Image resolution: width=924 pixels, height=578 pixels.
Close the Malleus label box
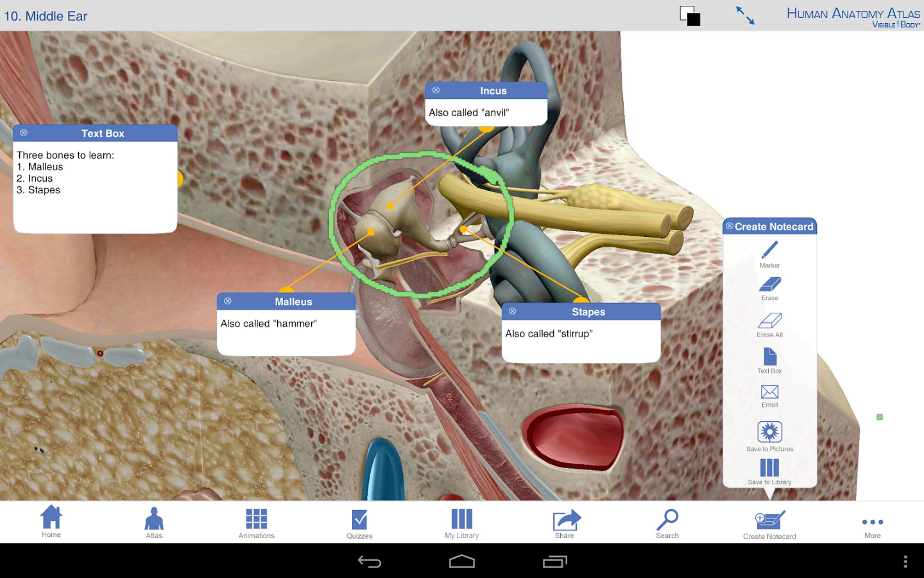pyautogui.click(x=228, y=301)
